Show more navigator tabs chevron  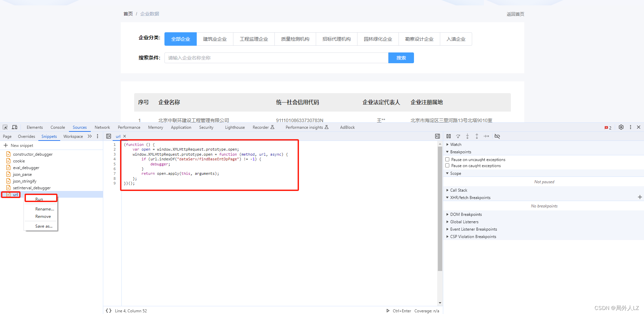tap(90, 136)
